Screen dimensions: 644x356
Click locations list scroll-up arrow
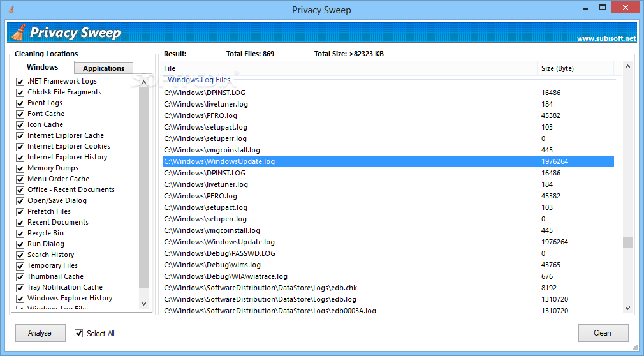143,82
